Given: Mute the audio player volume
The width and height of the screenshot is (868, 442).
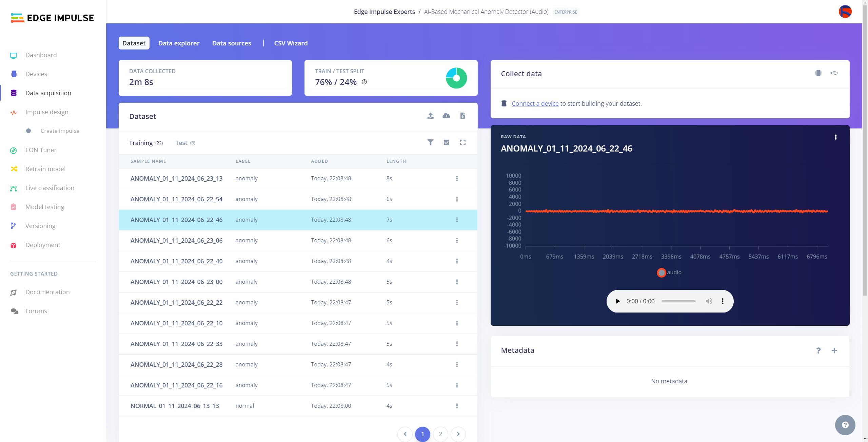Looking at the screenshot, I should [x=709, y=301].
